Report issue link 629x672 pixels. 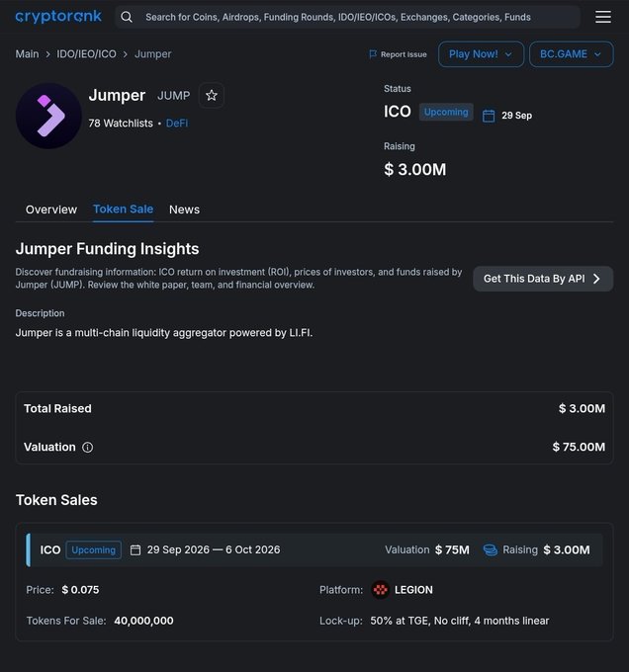coord(398,54)
